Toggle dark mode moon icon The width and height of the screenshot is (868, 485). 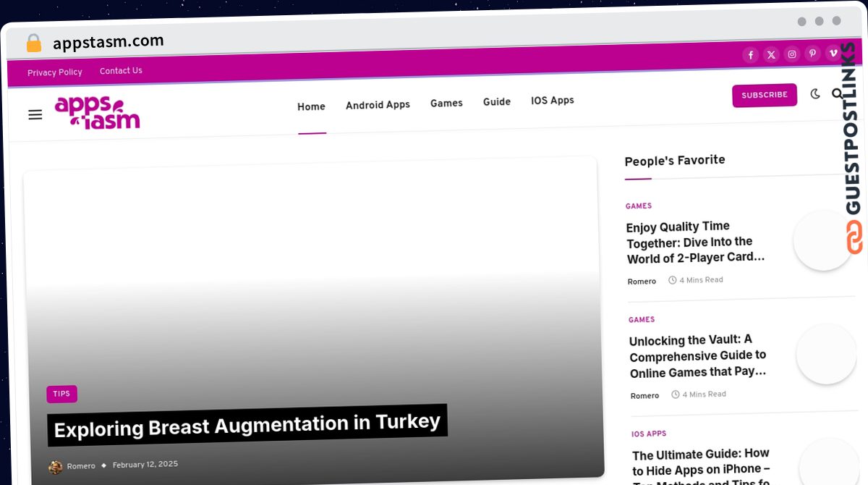[x=815, y=94]
